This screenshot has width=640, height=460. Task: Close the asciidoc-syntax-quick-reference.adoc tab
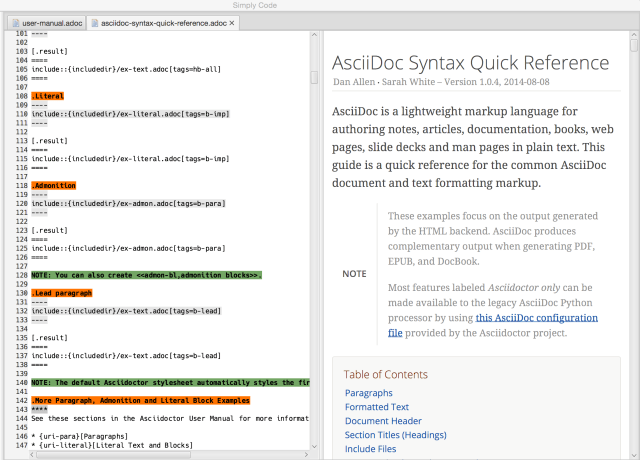point(232,23)
